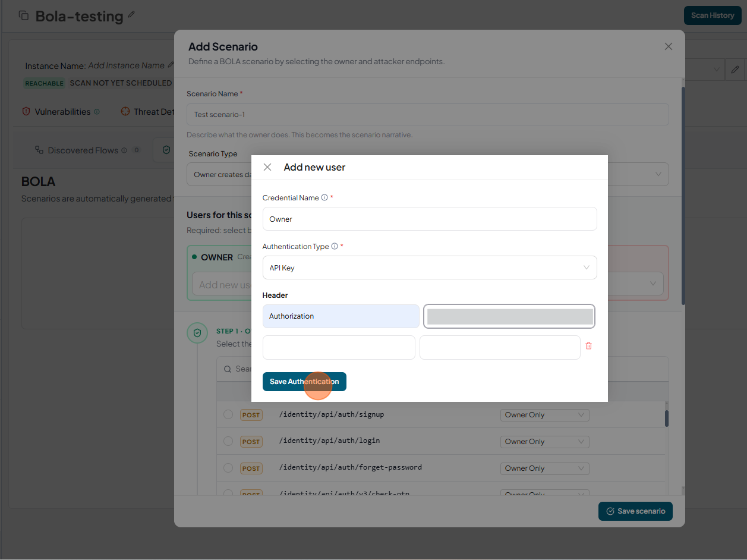Viewport: 747px width, 560px height.
Task: Select the /identity/api/auth/signup radio button
Action: (228, 414)
